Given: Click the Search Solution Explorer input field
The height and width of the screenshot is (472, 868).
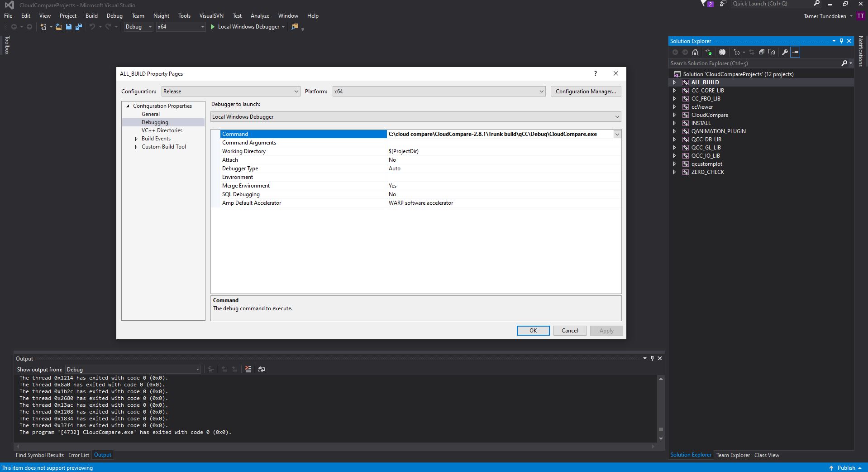Looking at the screenshot, I should pos(754,63).
